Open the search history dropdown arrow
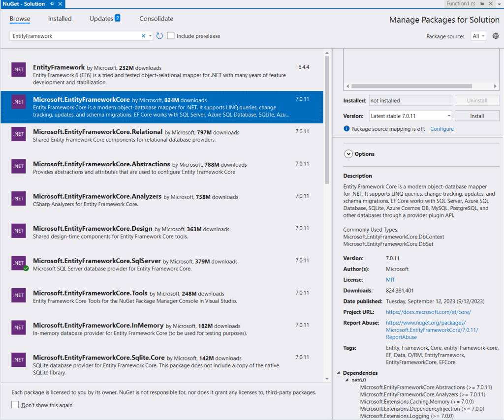This screenshot has width=504, height=420. (150, 36)
